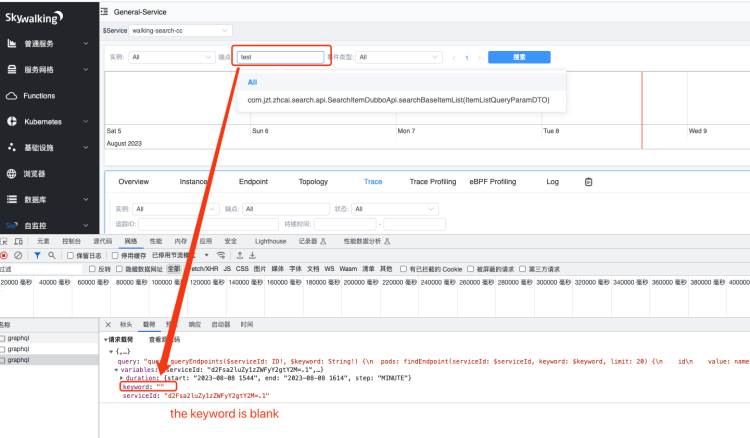Click the red marker line on the timeline
The image size is (750, 438).
[642, 110]
